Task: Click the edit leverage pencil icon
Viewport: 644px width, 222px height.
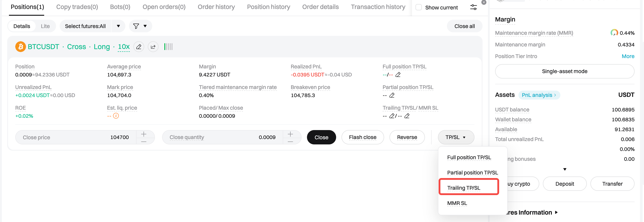Action: tap(139, 47)
